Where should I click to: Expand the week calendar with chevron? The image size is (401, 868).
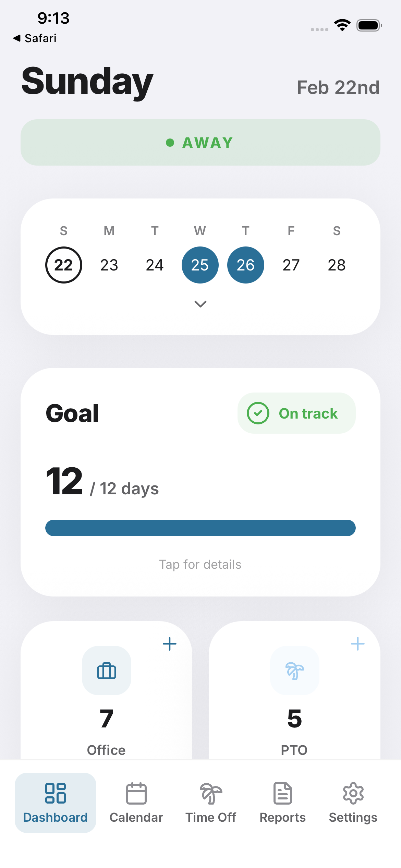tap(200, 304)
